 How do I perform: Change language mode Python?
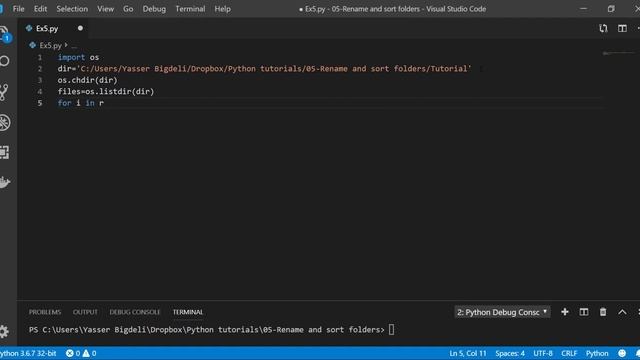pos(597,353)
